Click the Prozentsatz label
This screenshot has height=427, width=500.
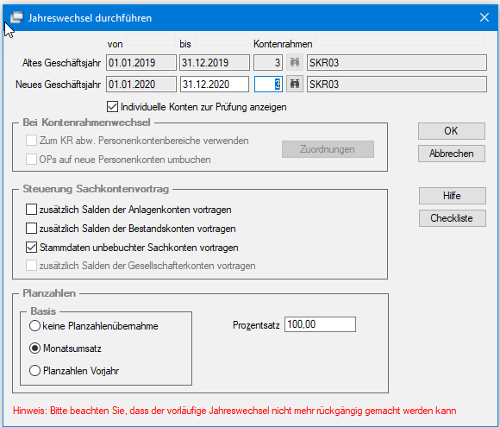(x=256, y=325)
